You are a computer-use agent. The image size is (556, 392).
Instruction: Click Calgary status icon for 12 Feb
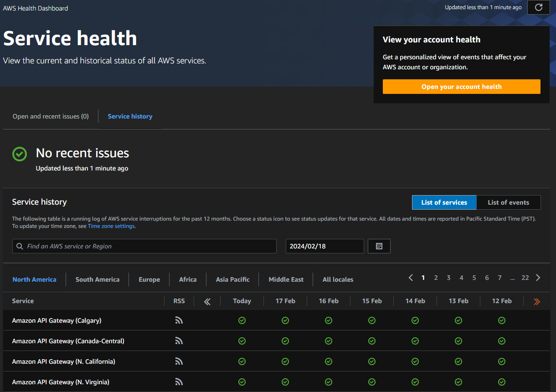pos(502,320)
